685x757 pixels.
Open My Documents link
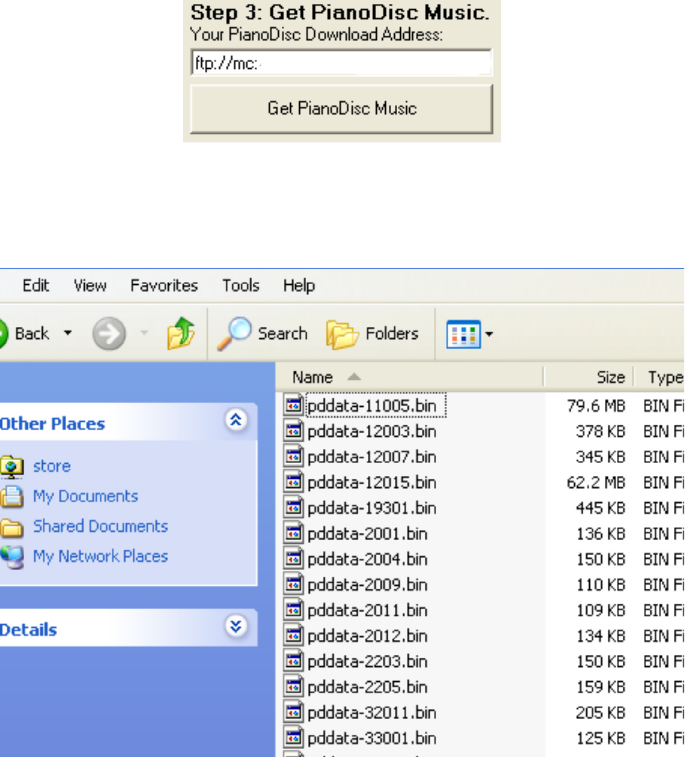pos(85,496)
